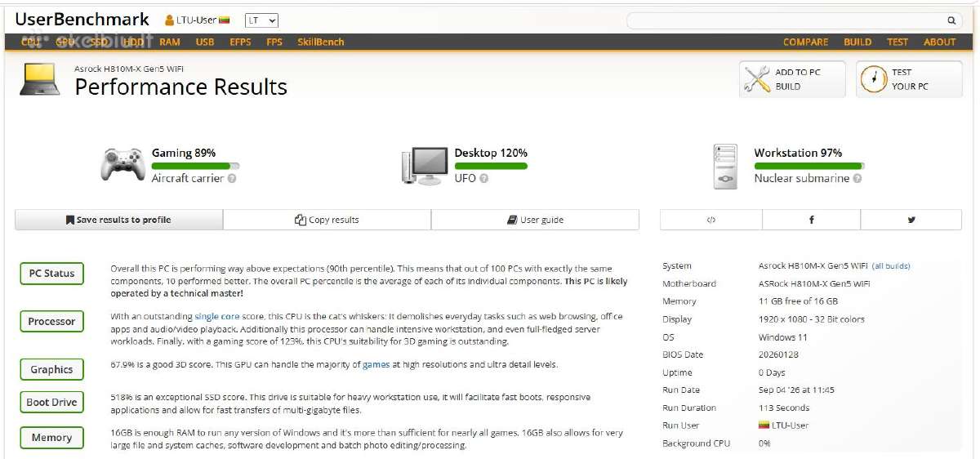The image size is (980, 459).
Task: Open the LT country dropdown
Action: [x=262, y=20]
